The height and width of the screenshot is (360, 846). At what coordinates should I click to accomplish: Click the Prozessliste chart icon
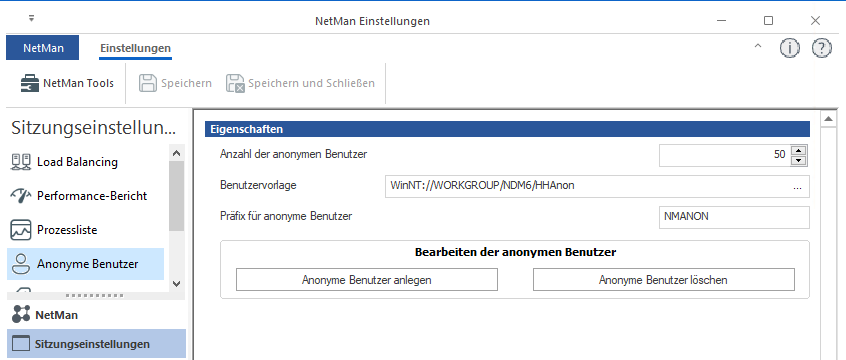click(x=21, y=230)
